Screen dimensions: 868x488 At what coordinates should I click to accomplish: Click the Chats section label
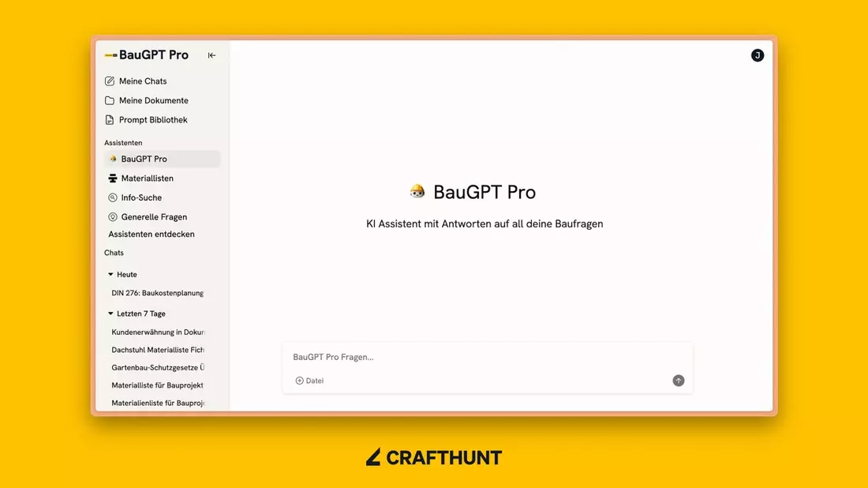tap(114, 253)
